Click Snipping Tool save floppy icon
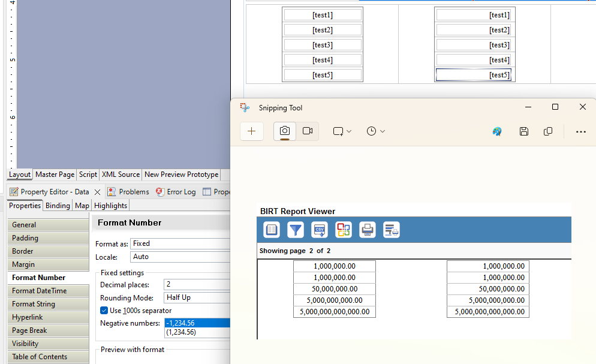The height and width of the screenshot is (364, 596). pyautogui.click(x=524, y=131)
